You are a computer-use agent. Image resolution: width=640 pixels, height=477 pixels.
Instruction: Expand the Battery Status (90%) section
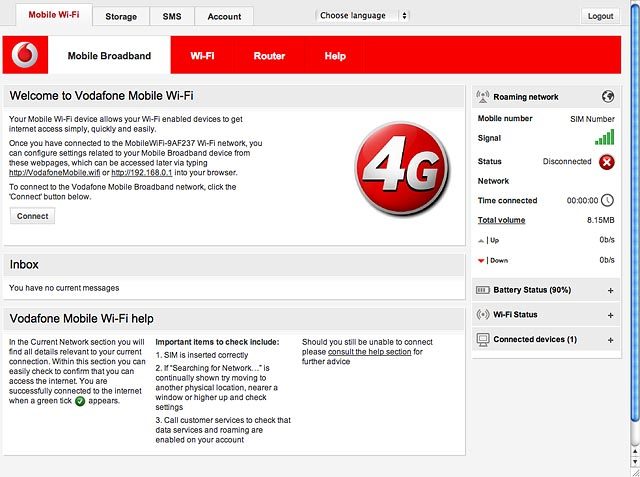[x=610, y=291]
